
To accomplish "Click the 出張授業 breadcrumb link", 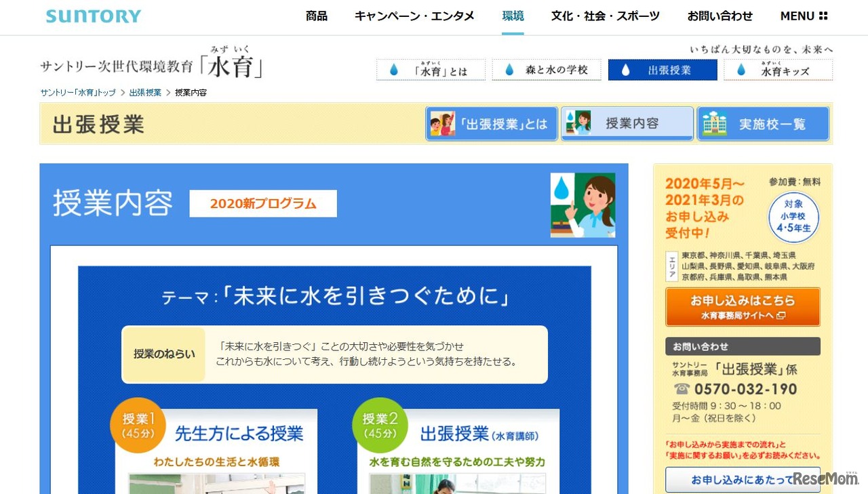I will coord(146,92).
